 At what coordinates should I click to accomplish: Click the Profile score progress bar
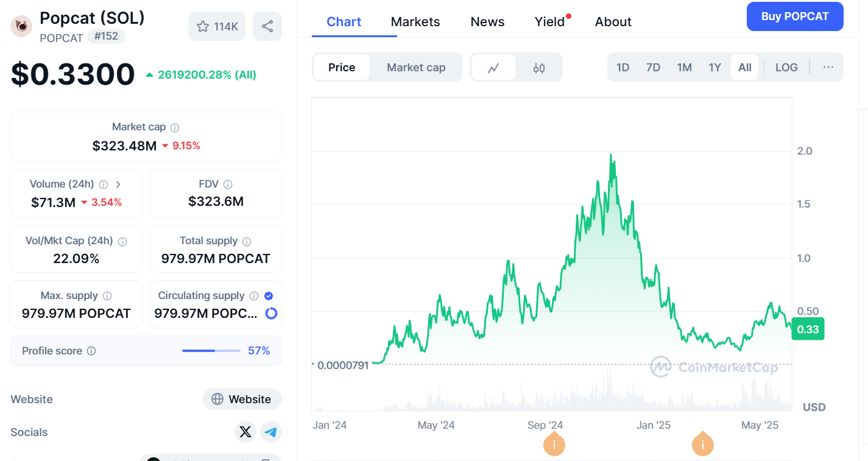point(211,351)
